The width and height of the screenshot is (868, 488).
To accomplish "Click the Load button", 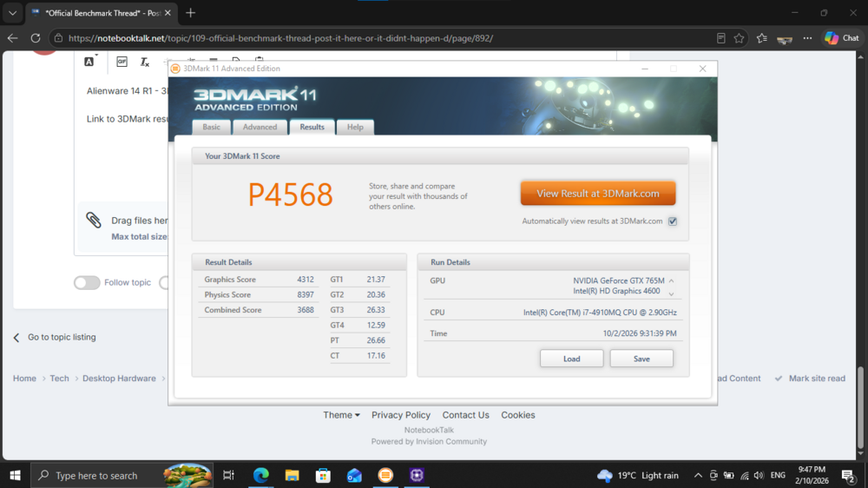I will point(572,359).
